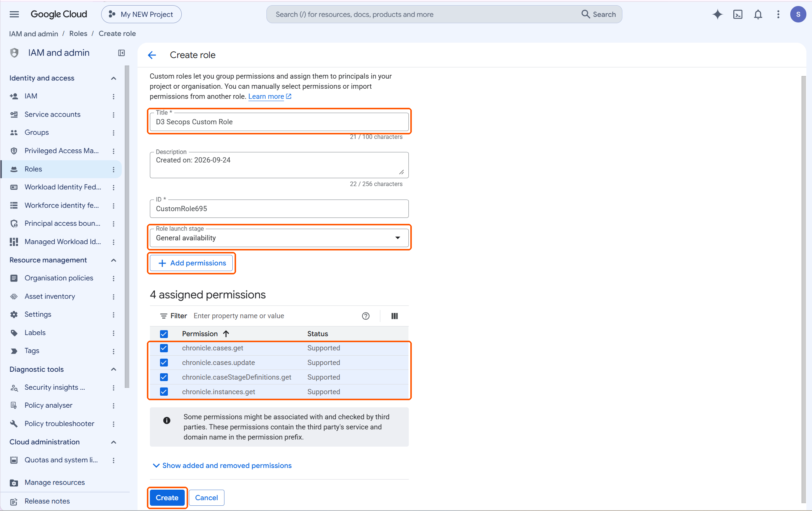Focus the Description text area

pos(279,165)
